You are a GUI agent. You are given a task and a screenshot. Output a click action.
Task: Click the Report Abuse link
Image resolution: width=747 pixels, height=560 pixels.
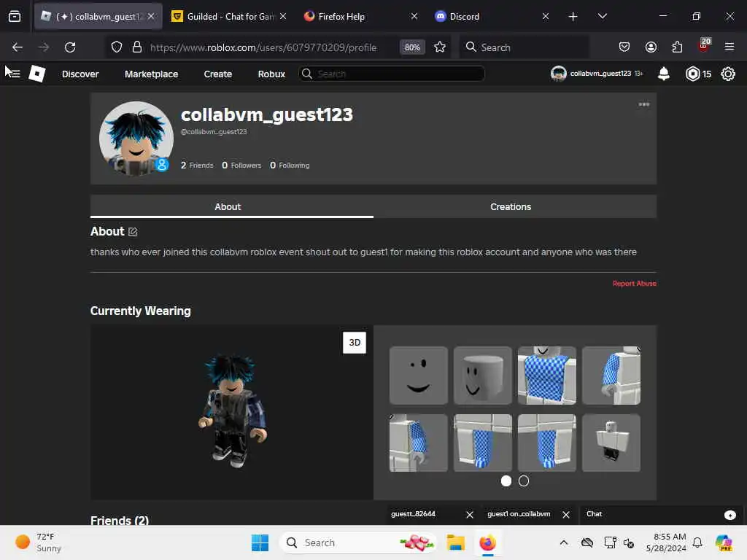[634, 284]
